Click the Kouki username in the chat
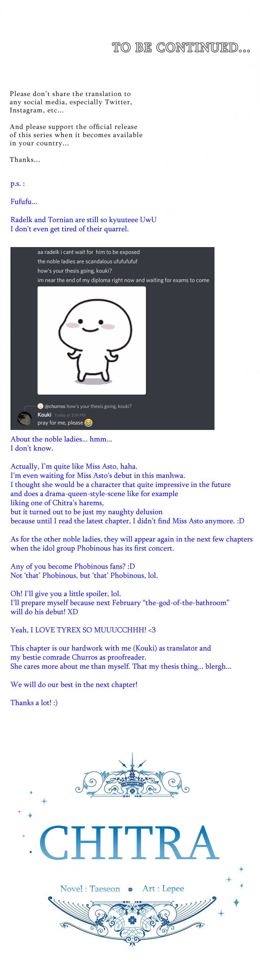260x980 pixels. tap(44, 415)
